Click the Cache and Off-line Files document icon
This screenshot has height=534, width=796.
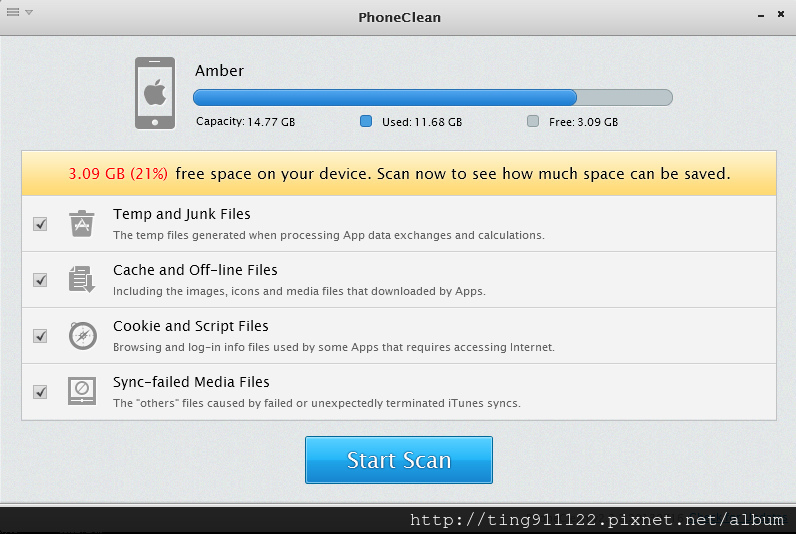pos(82,279)
